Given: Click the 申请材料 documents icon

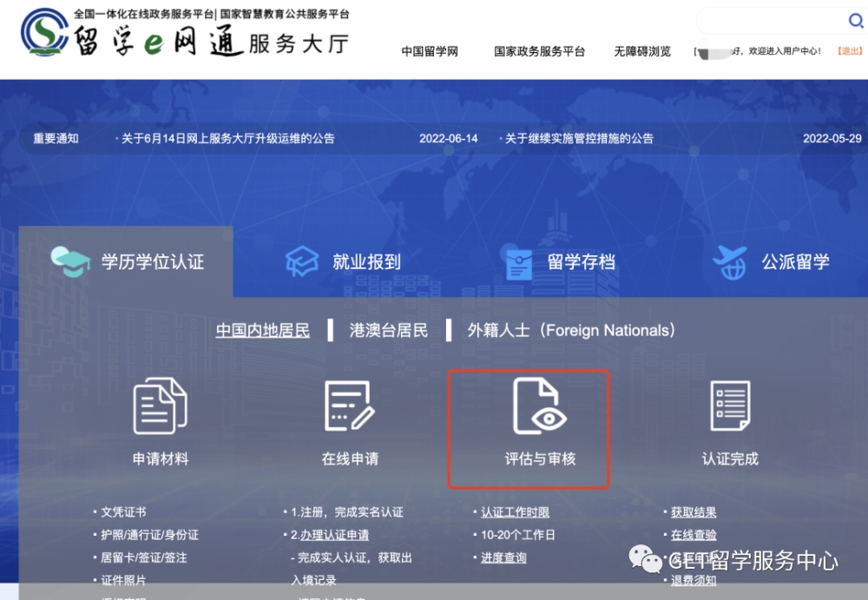Looking at the screenshot, I should tap(160, 405).
